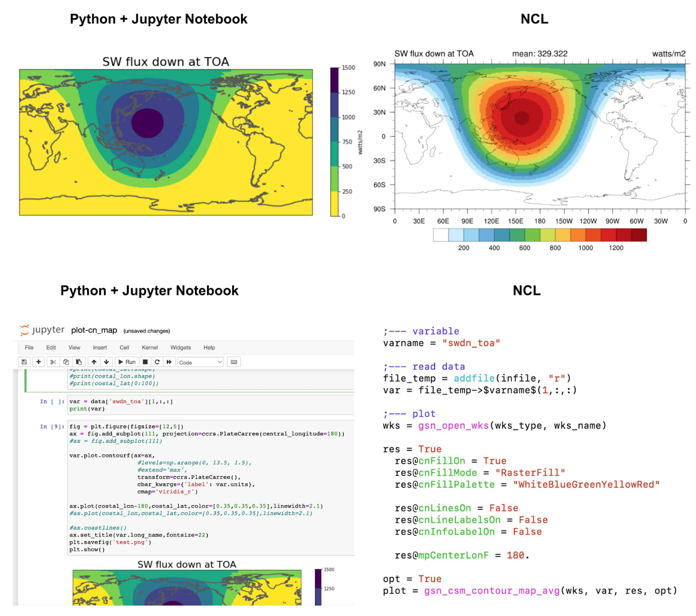696x616 pixels.
Task: Click the gsn_open_wks line in NCL code
Action: (x=495, y=426)
